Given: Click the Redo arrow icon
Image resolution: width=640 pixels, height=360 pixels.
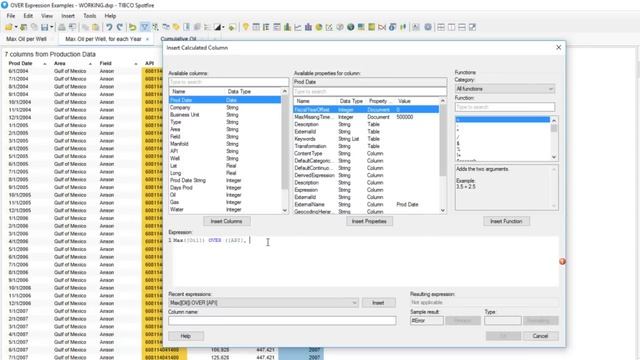Looking at the screenshot, I should (120, 27).
